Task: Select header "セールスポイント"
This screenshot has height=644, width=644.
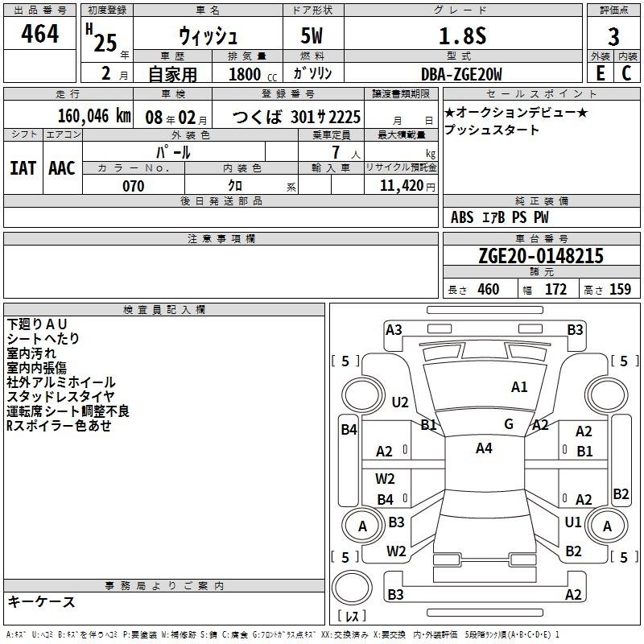Action: 542,93
